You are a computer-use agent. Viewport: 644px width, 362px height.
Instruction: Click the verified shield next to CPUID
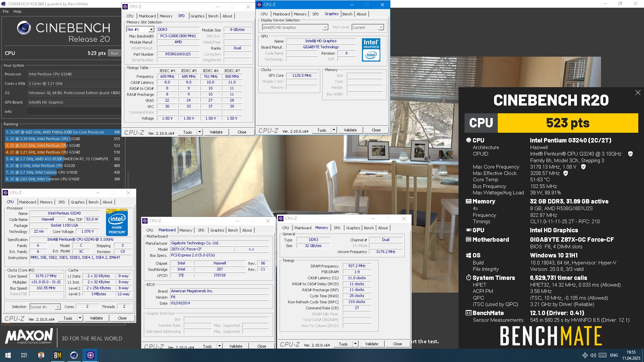pyautogui.click(x=630, y=154)
